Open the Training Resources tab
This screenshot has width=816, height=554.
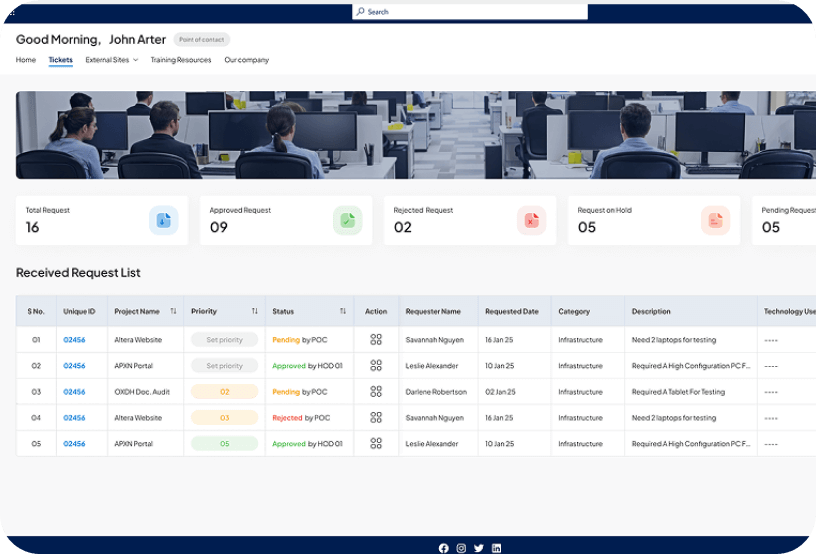(181, 60)
